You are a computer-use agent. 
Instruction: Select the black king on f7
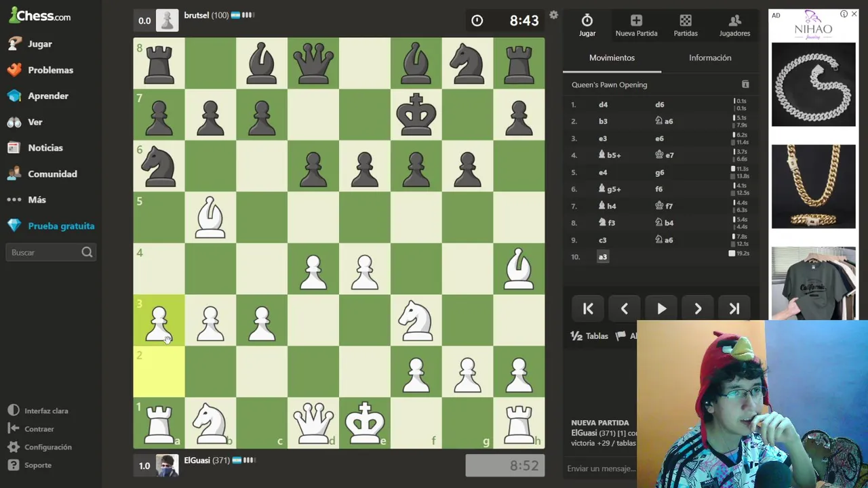click(x=416, y=114)
